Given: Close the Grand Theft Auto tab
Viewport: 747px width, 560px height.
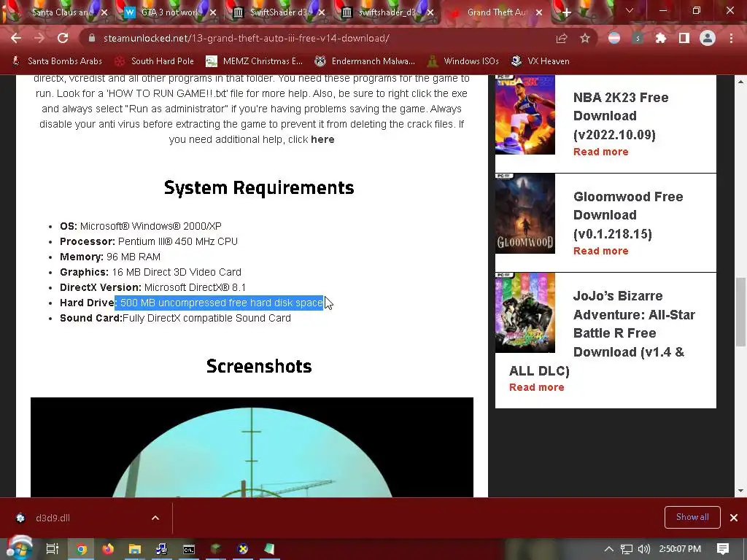Looking at the screenshot, I should 539,12.
